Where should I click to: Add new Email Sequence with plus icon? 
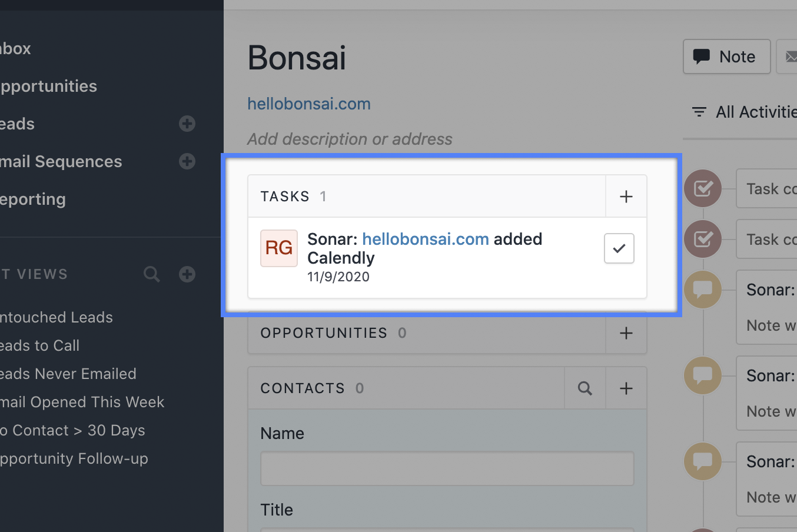(187, 161)
